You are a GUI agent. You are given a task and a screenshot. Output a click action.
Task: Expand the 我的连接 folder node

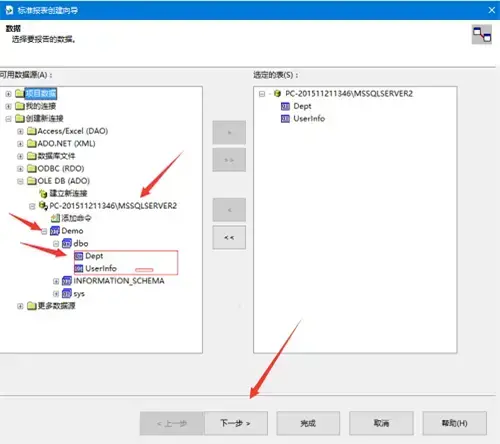(8, 106)
